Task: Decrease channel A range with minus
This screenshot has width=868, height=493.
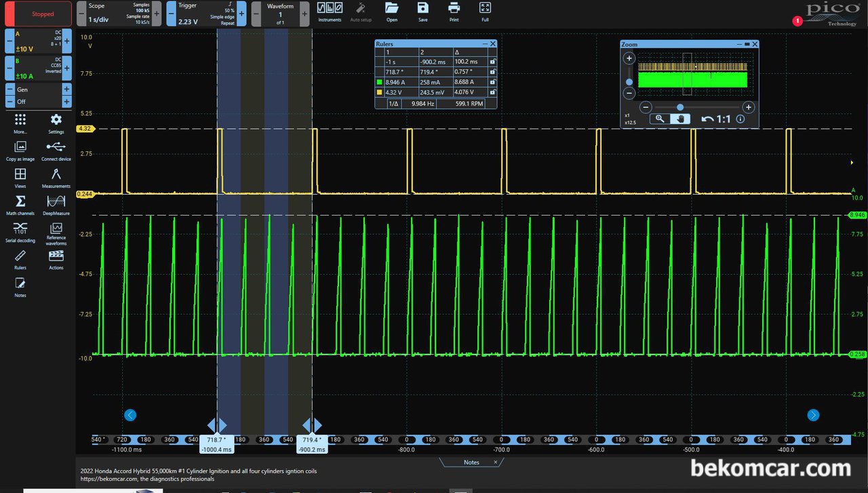Action: tap(9, 41)
